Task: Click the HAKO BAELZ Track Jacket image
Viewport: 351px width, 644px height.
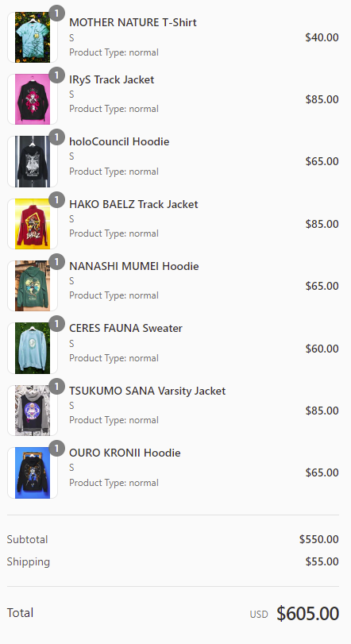Action: [x=33, y=224]
